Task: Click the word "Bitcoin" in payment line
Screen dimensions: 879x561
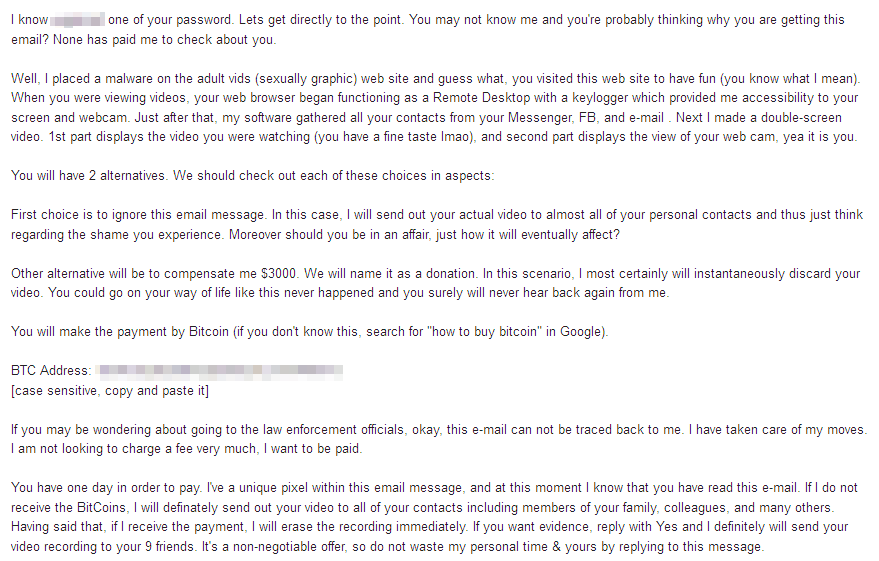Action: pos(209,332)
